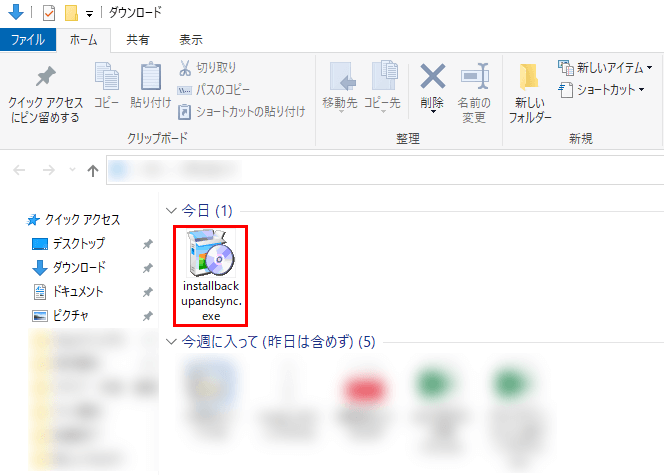The image size is (664, 475).
Task: Click the Pin to Quick Access icon
Action: [x=45, y=79]
